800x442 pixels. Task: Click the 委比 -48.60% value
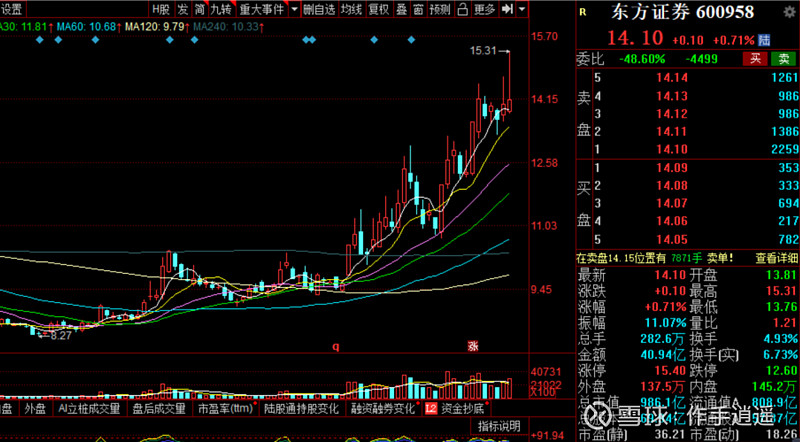click(x=642, y=59)
